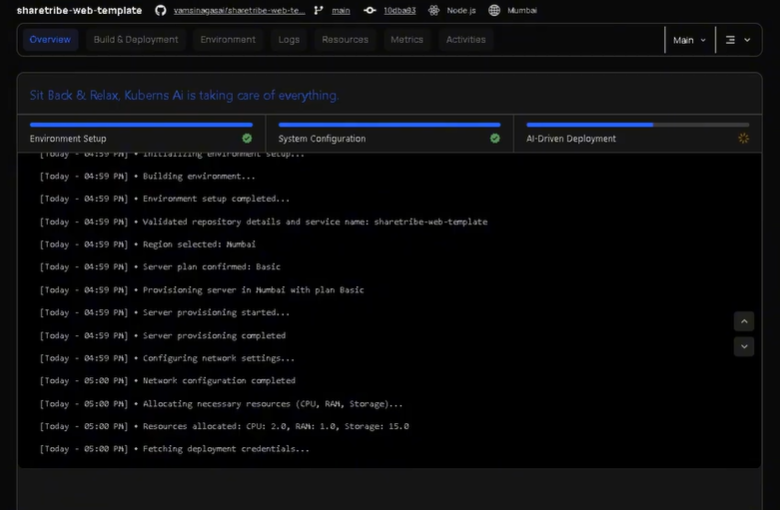780x510 pixels.
Task: Open the Activities tab
Action: 466,40
